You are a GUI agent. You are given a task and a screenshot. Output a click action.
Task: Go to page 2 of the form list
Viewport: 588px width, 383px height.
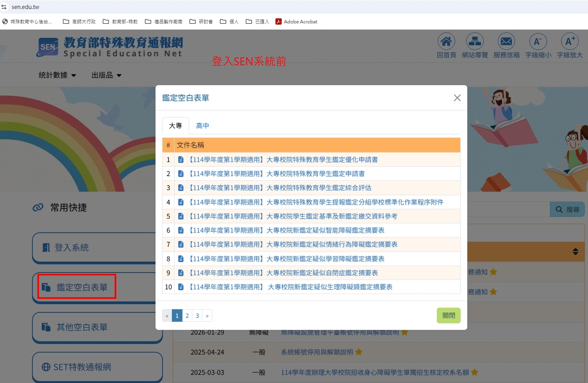point(187,316)
